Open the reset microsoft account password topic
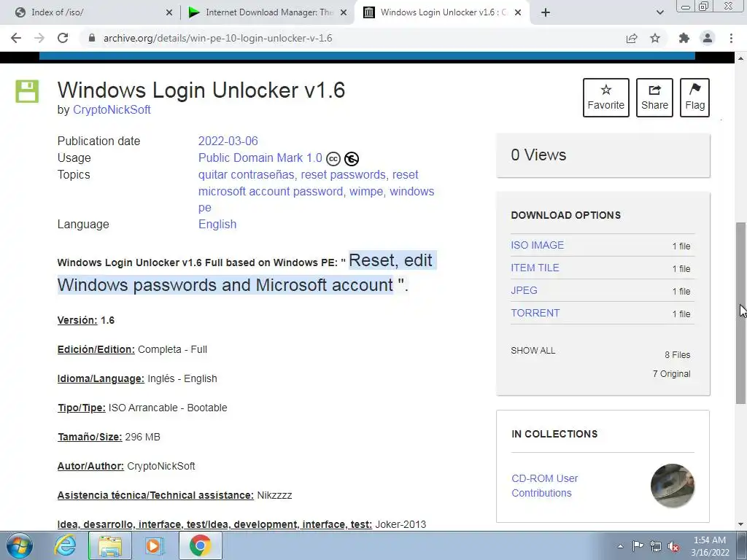Viewport: 747px width, 560px height. (271, 192)
